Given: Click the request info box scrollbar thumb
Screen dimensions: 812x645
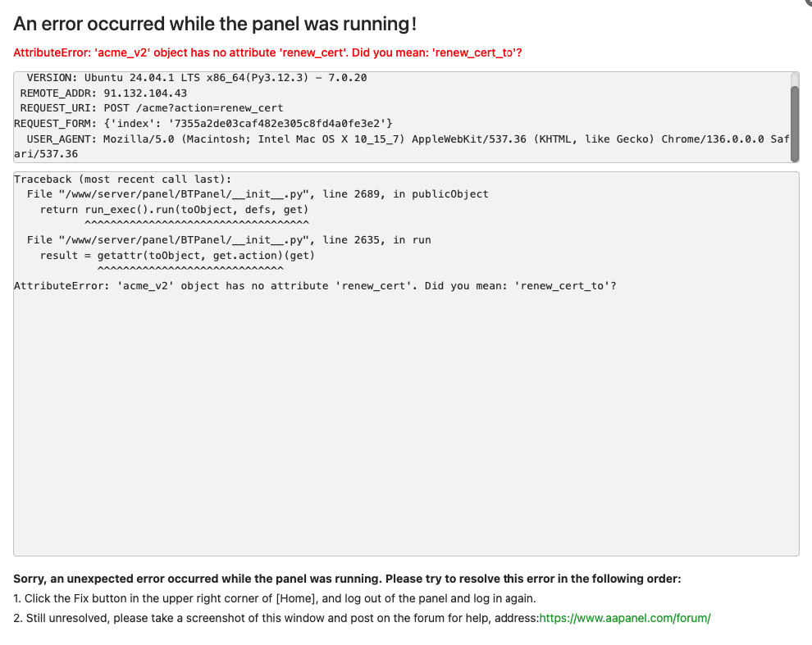Looking at the screenshot, I should [x=794, y=123].
